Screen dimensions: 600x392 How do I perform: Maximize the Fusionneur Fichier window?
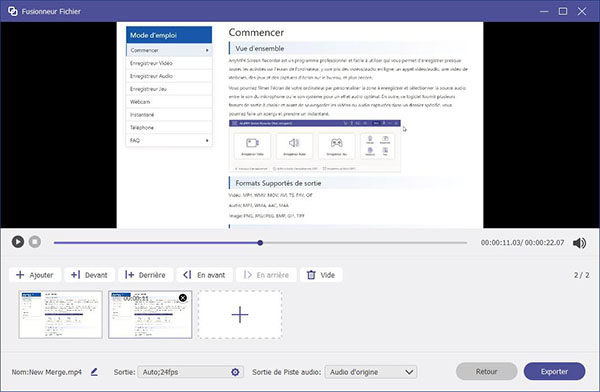coord(563,11)
